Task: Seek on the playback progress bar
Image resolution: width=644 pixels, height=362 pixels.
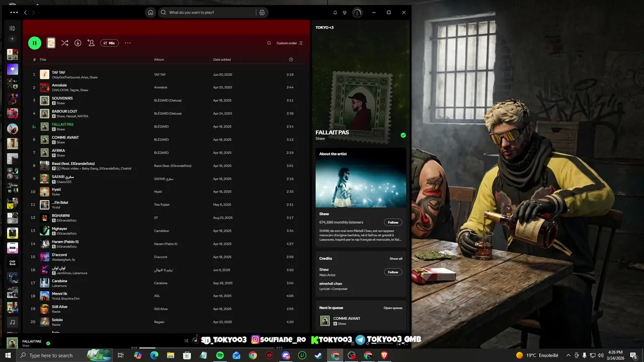Action: pos(206,347)
